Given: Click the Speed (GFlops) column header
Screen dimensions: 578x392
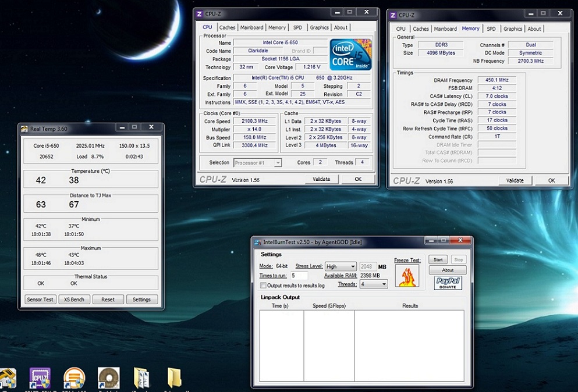Looking at the screenshot, I should click(329, 306).
